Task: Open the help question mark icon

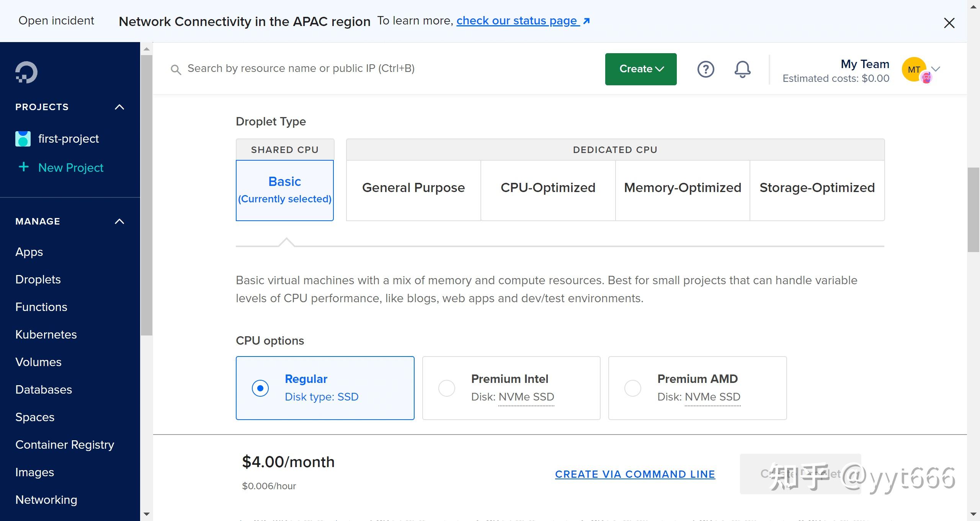Action: click(706, 69)
